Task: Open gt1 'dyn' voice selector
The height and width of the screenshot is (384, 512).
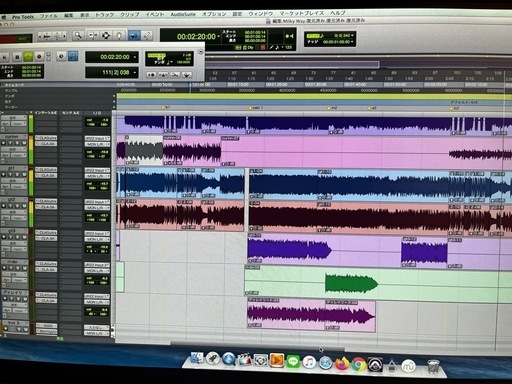Action: (x=6, y=187)
